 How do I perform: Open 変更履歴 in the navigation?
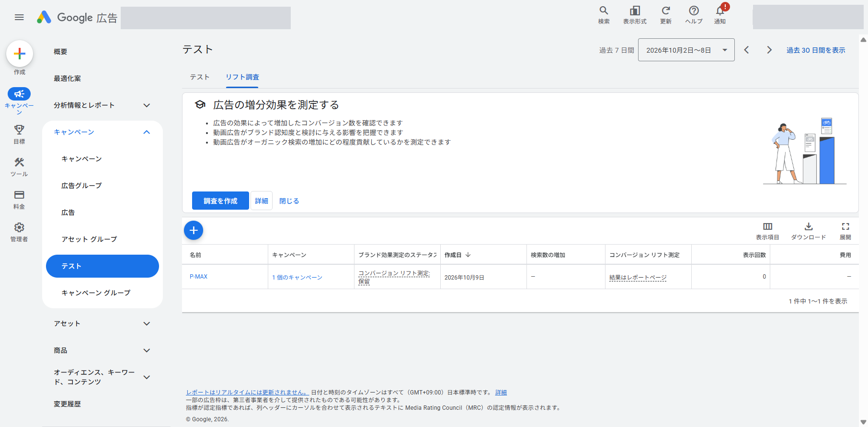(x=67, y=404)
